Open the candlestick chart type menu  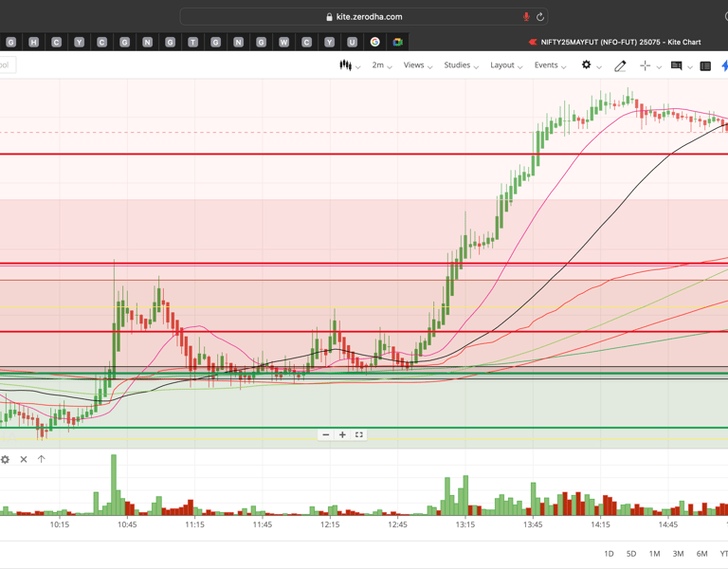pos(350,65)
